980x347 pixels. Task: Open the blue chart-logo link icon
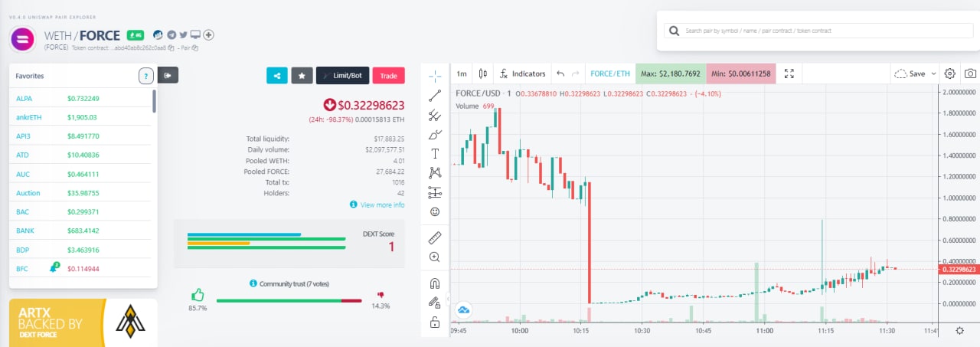click(x=158, y=35)
